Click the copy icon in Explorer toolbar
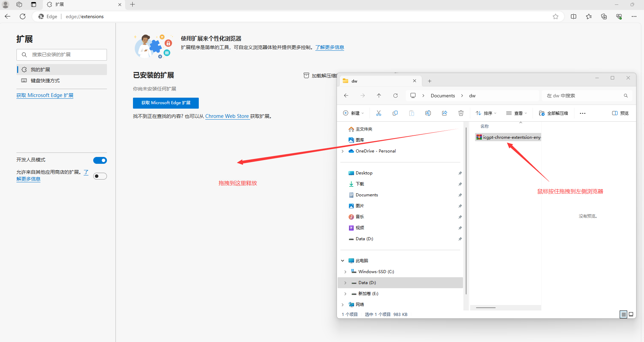The width and height of the screenshot is (644, 342). pos(395,113)
